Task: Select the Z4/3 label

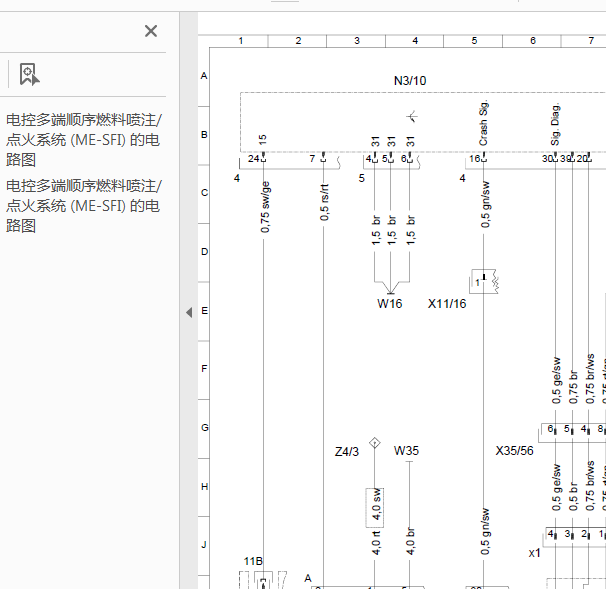Action: 347,452
